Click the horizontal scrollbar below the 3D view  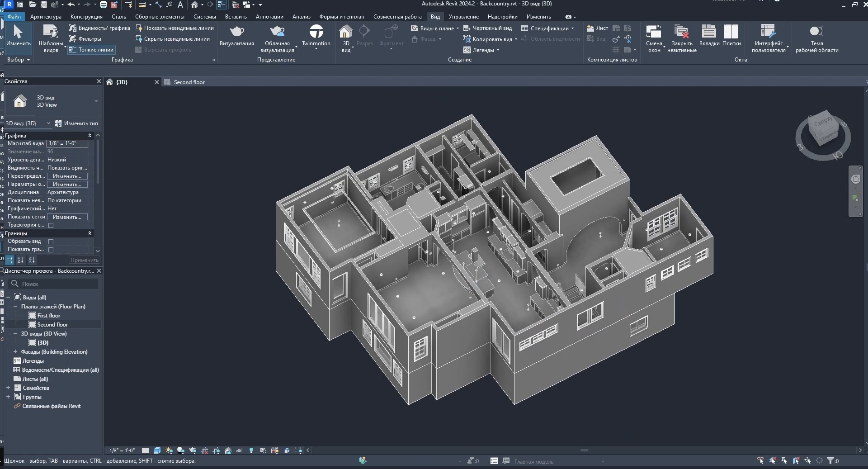[x=584, y=450]
